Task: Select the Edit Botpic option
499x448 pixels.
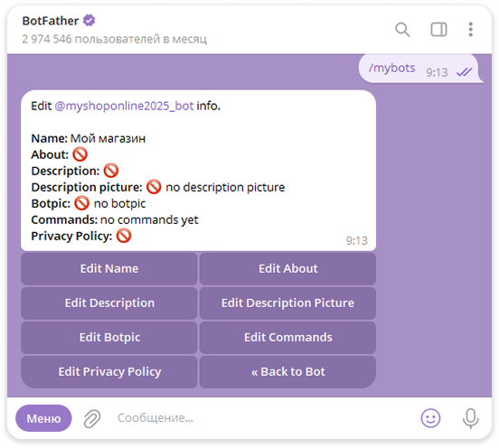Action: (109, 338)
